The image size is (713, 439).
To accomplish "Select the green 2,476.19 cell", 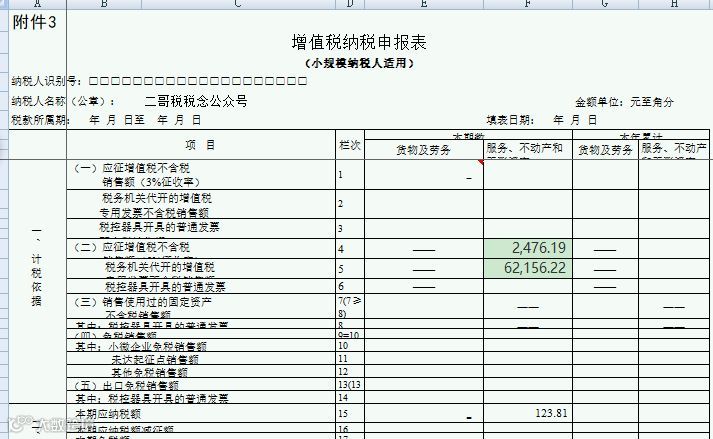I will point(527,248).
